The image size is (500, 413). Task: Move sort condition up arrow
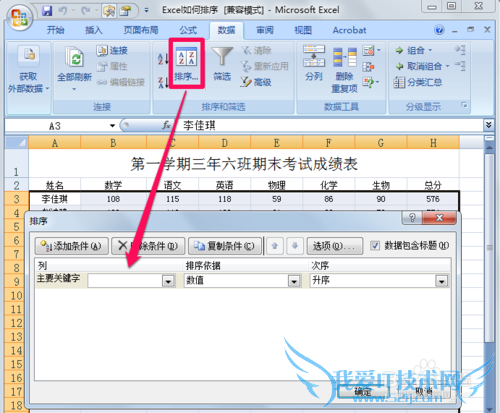click(x=275, y=246)
